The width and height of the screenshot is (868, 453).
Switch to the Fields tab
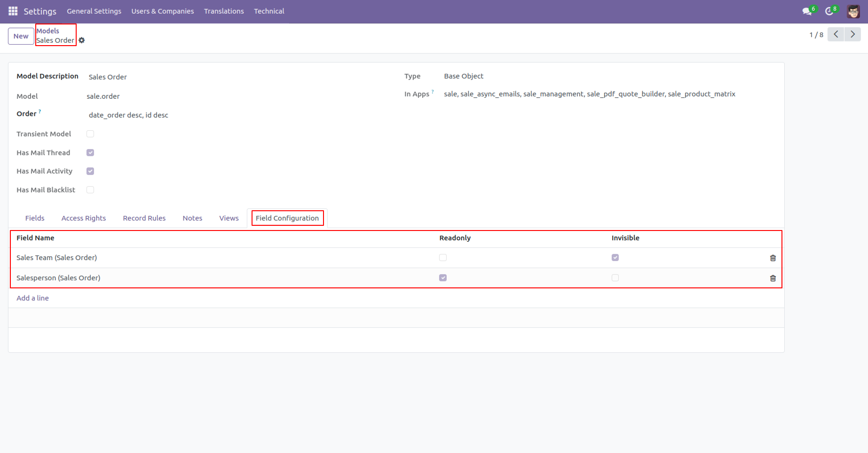tap(34, 218)
